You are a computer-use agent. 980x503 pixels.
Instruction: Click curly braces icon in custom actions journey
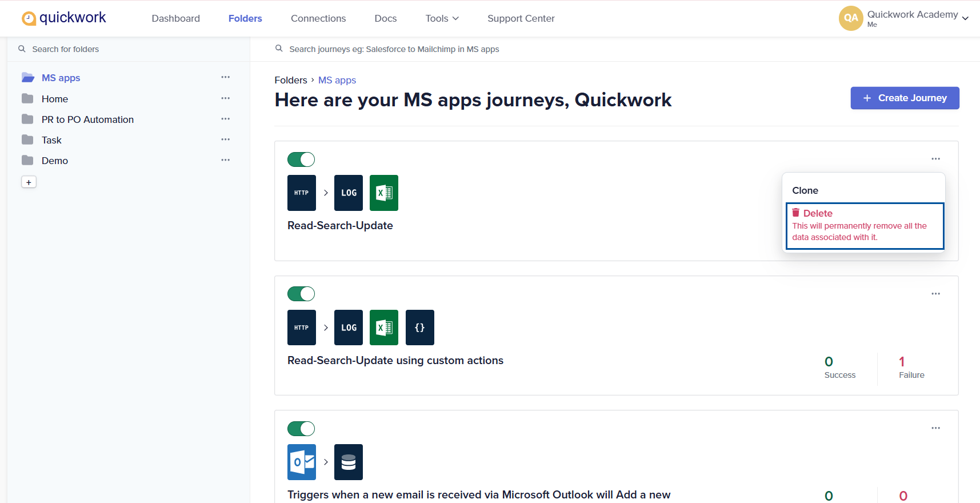click(420, 328)
